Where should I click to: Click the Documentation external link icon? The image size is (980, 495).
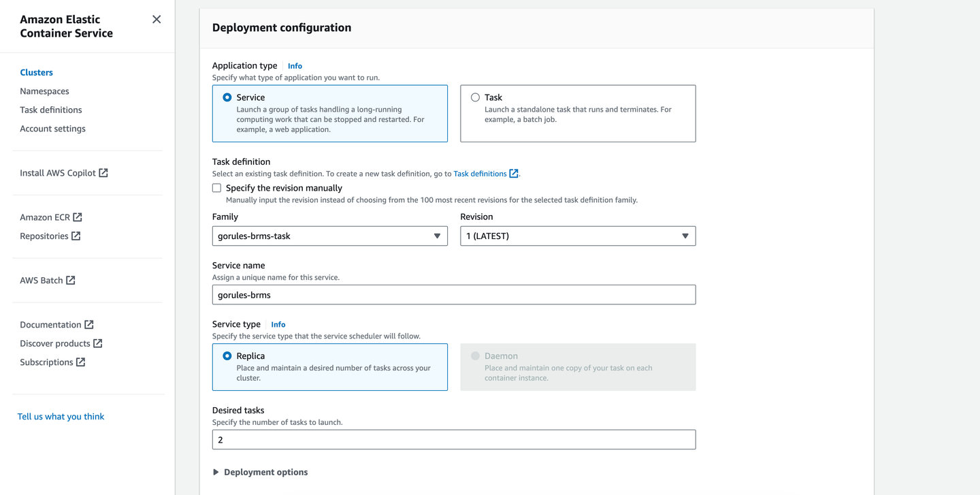coord(89,325)
